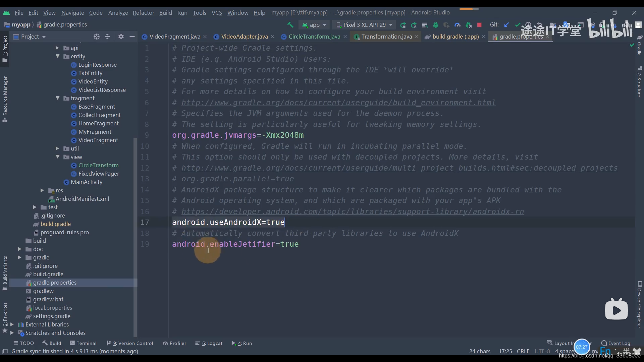Click the UTF-8 encoding in status bar

tap(542, 351)
